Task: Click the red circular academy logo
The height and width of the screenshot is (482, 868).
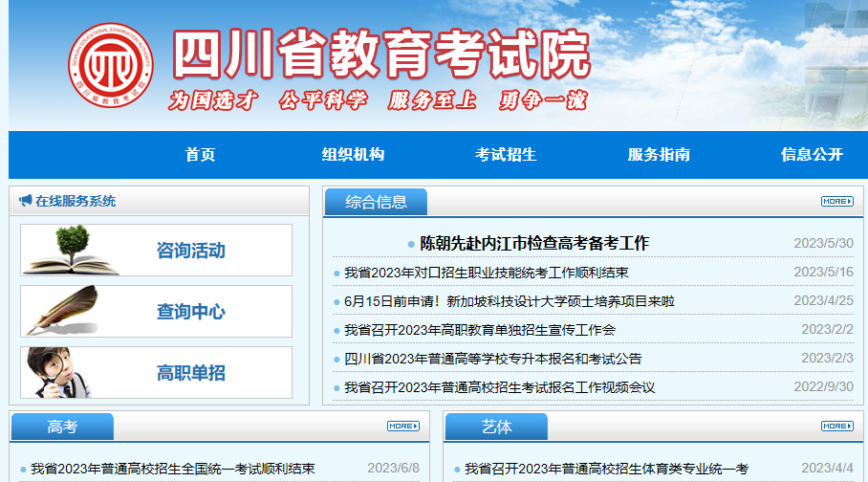Action: pos(113,66)
